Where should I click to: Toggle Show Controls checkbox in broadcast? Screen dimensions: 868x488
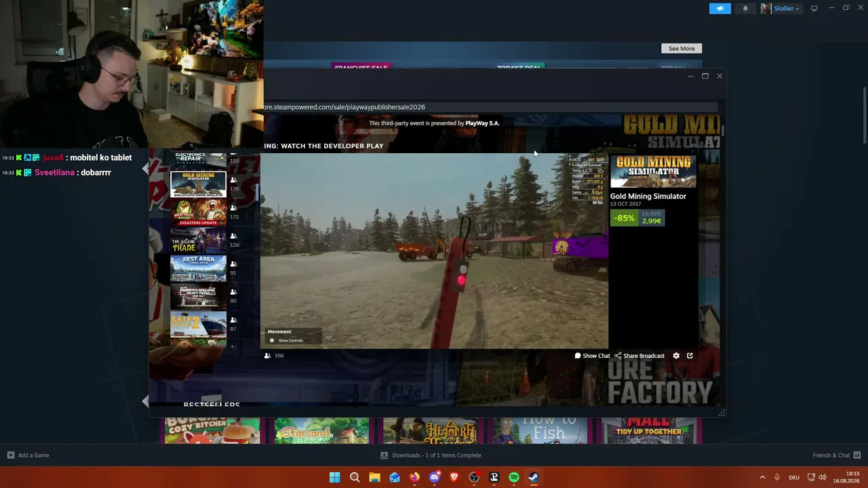pos(272,340)
